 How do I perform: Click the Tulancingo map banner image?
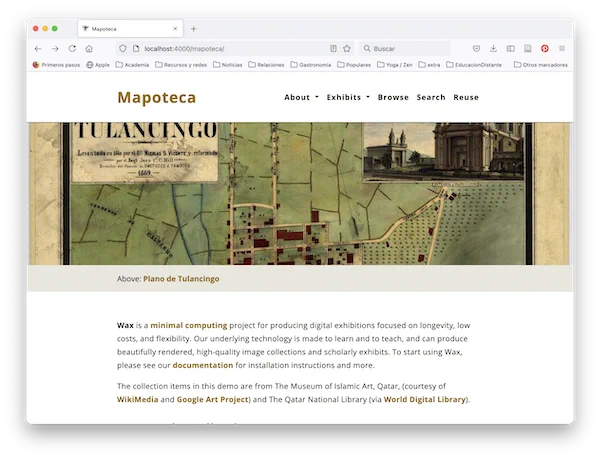click(x=300, y=194)
